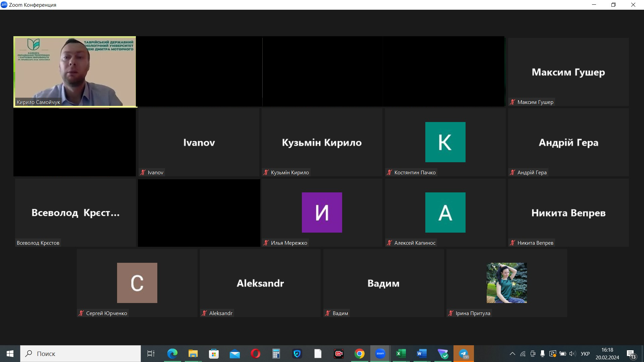Select Алексей Капинос's teal A avatar
The width and height of the screenshot is (644, 362).
(445, 213)
